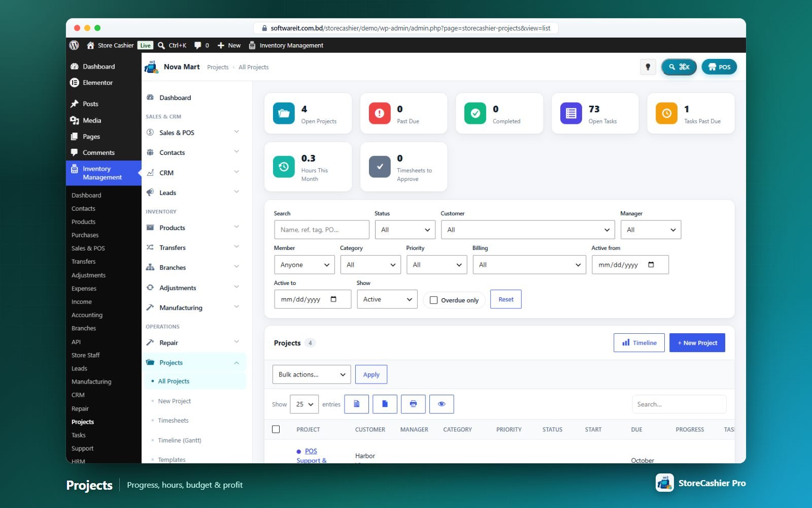812x508 pixels.
Task: Expand the Sales & POS menu
Action: [193, 133]
